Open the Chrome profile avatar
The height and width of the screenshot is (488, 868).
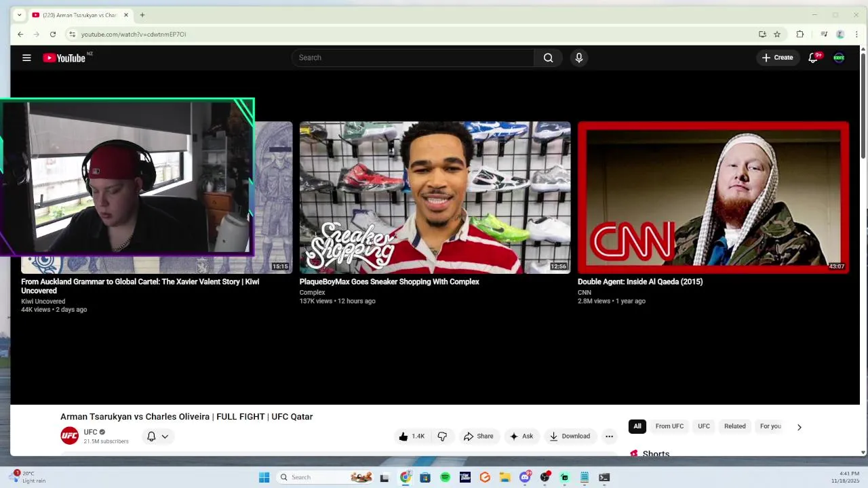pyautogui.click(x=840, y=34)
